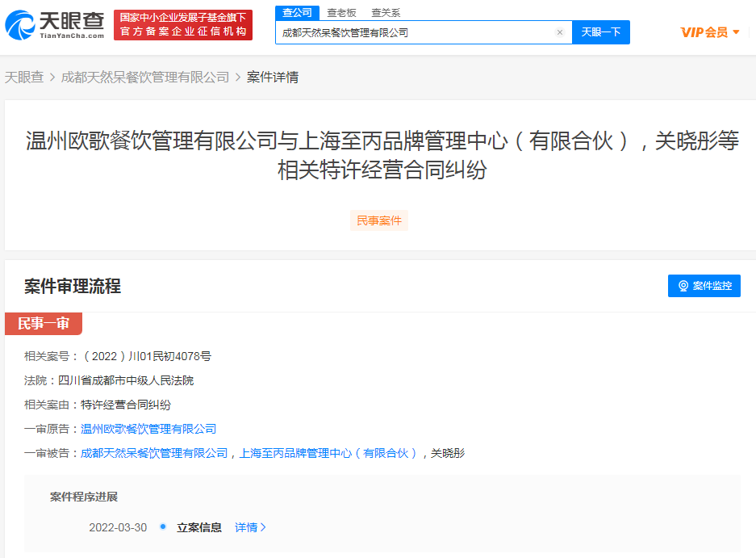Open 详情 link for 立案信息
The width and height of the screenshot is (756, 558).
(250, 527)
